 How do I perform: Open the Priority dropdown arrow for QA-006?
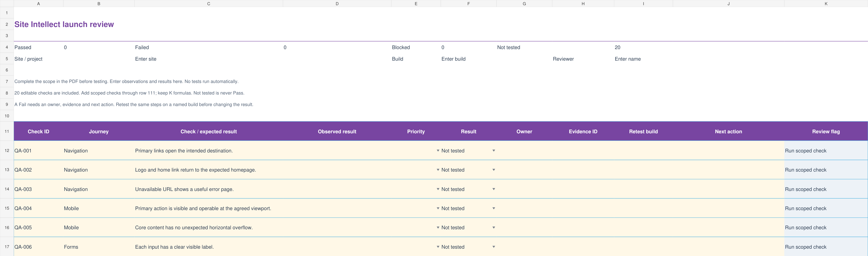tap(438, 247)
